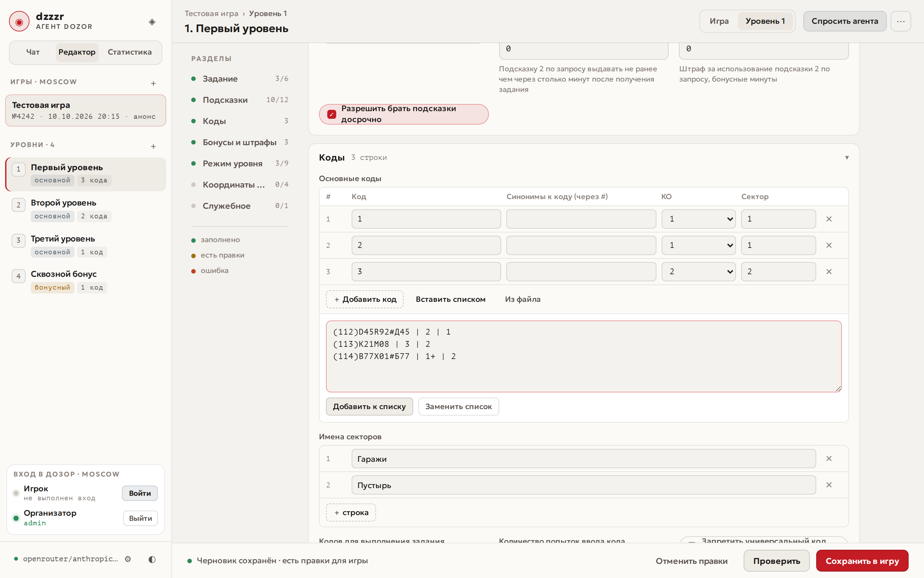Screen dimensions: 924x578
Task: Select Из файла option
Action: (522, 299)
